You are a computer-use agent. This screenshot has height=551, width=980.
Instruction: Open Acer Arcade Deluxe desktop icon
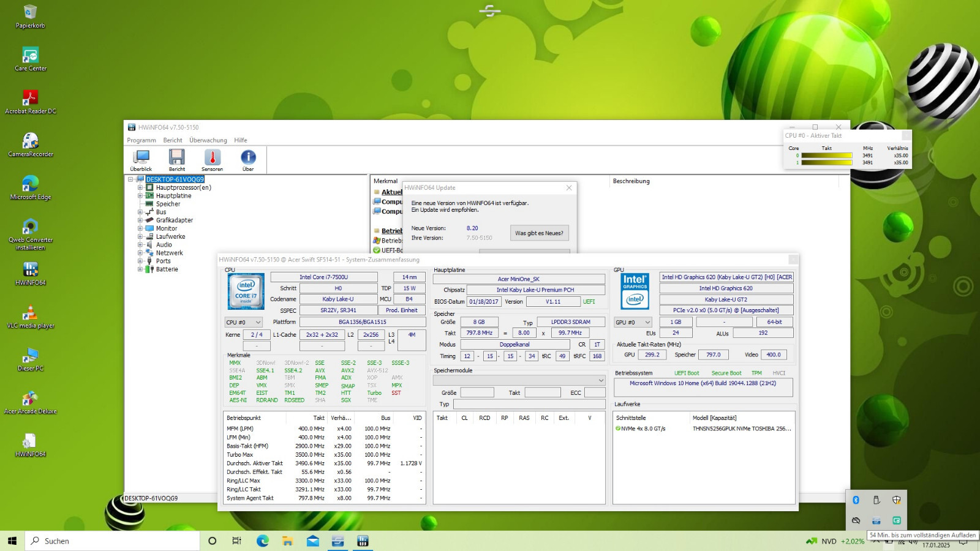[x=31, y=402]
